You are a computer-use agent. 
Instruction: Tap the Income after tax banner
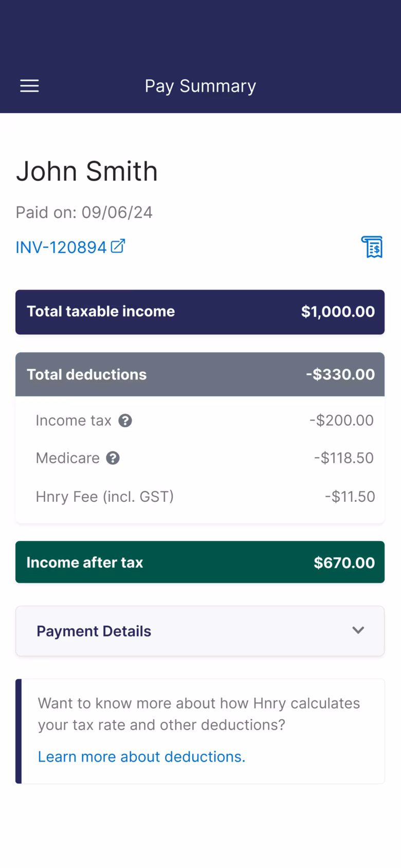point(200,562)
